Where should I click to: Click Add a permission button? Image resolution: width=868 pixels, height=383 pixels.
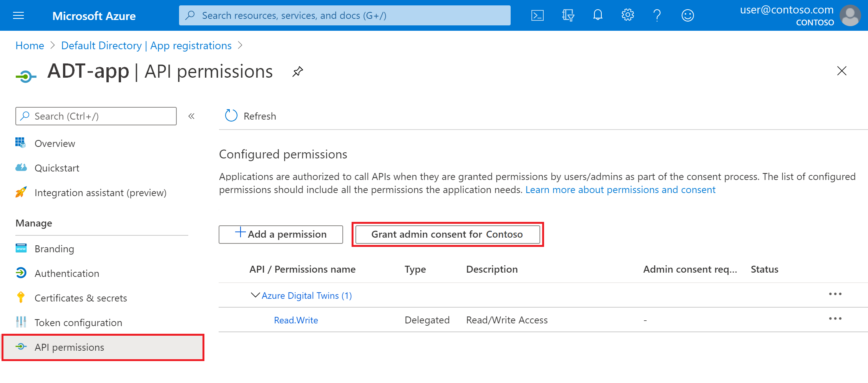[x=281, y=234]
